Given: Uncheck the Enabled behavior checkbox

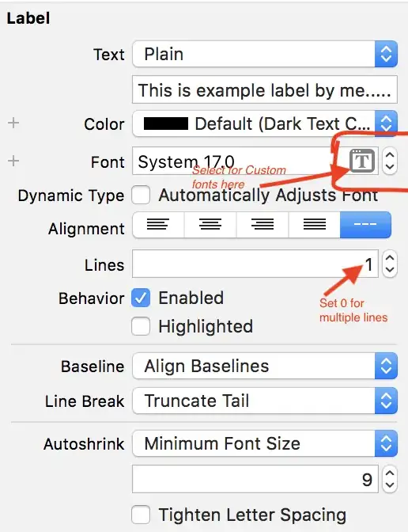Looking at the screenshot, I should pyautogui.click(x=141, y=298).
